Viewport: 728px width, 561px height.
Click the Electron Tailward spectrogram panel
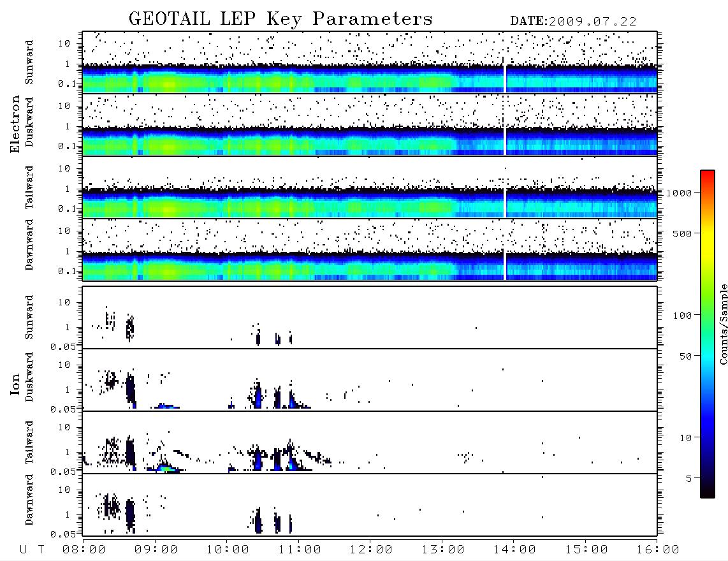[370, 187]
